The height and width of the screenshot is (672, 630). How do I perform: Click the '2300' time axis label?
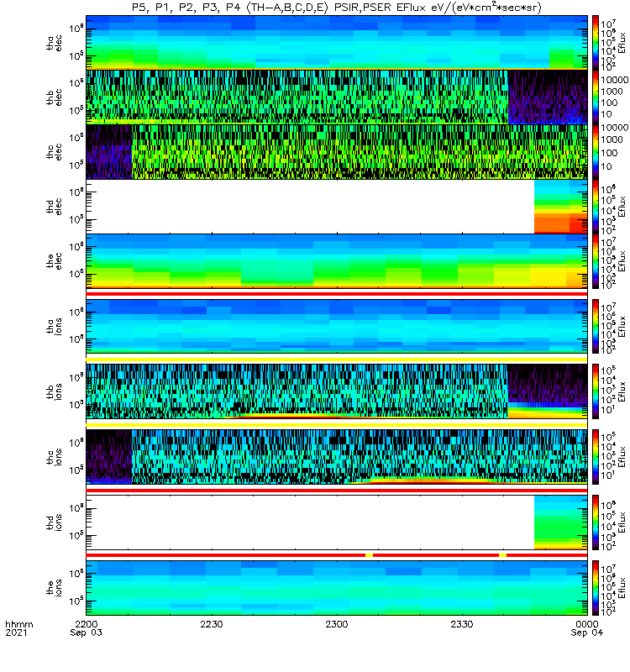[x=337, y=624]
